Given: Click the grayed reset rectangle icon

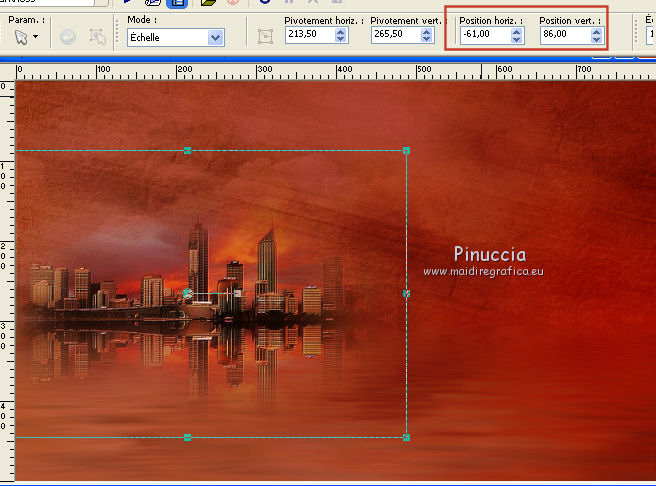Looking at the screenshot, I should tap(68, 37).
